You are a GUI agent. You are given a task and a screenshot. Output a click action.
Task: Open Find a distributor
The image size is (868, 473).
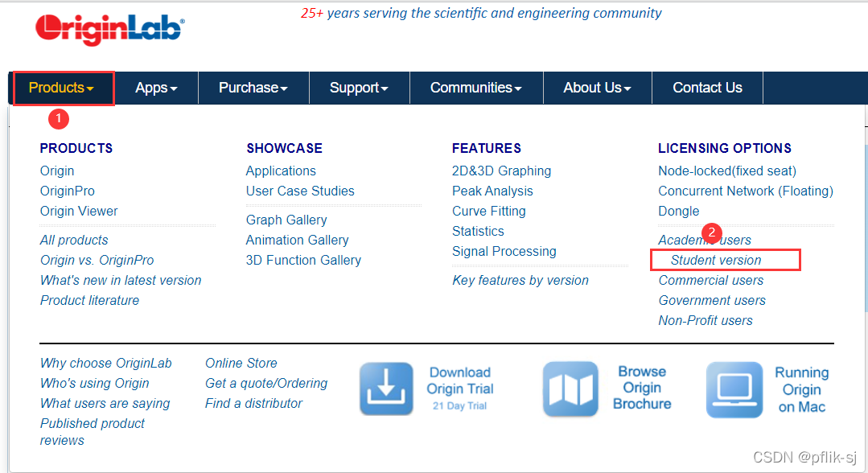pyautogui.click(x=253, y=403)
